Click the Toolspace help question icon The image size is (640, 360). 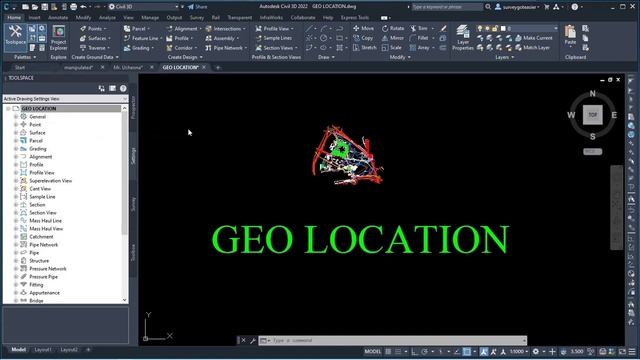123,88
